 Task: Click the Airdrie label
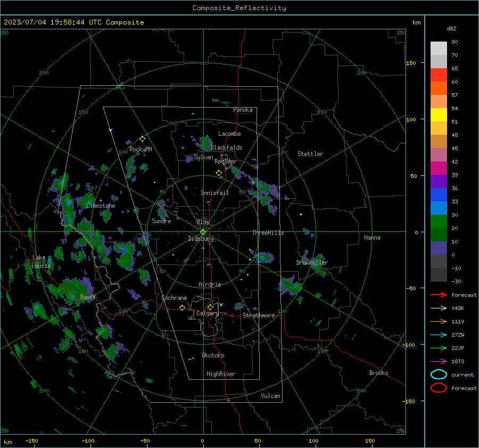210,284
